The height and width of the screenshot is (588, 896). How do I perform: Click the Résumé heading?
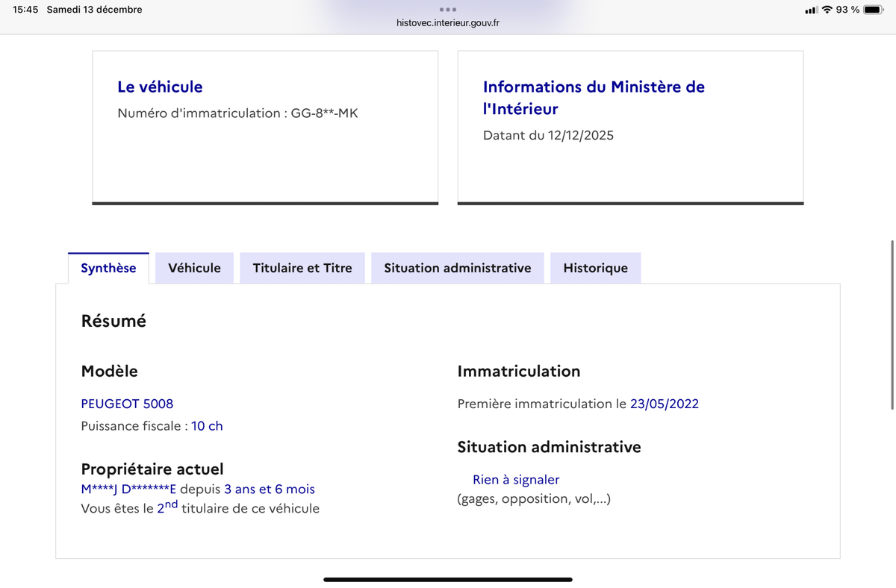[113, 321]
